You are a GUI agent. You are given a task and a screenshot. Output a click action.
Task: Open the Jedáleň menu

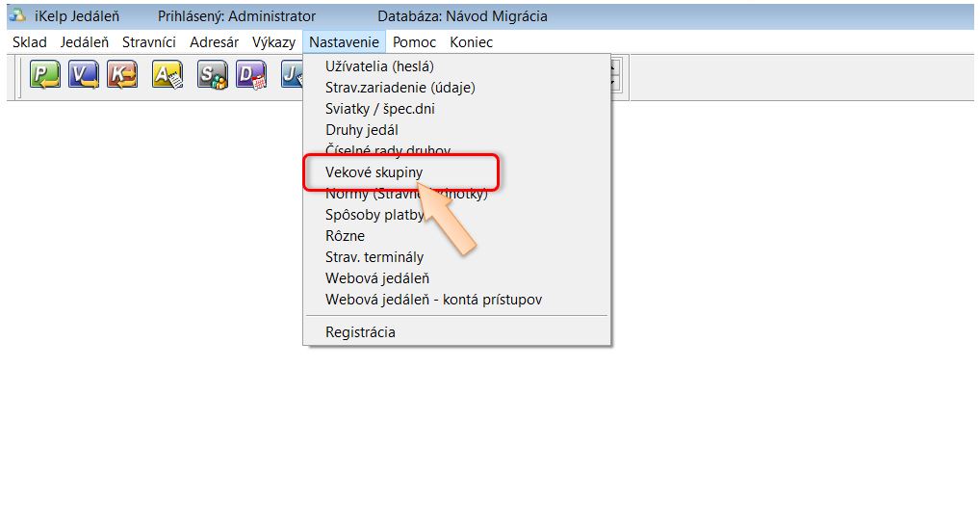point(84,42)
